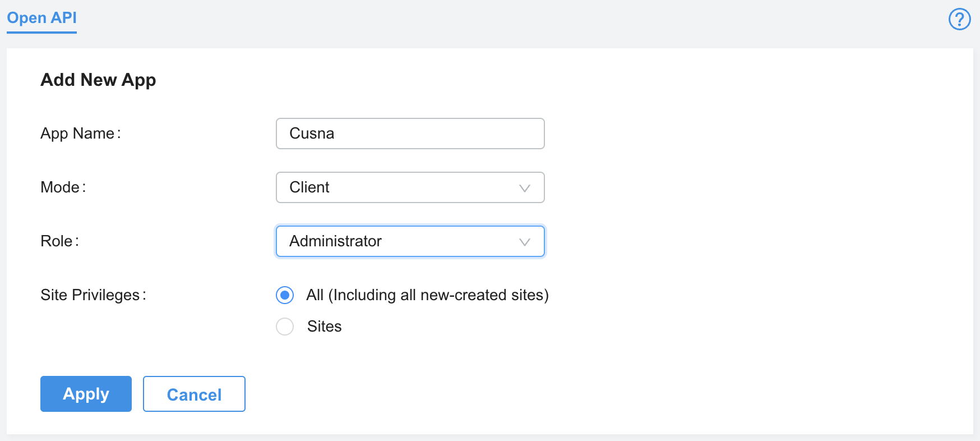Select the All sites radio button
Screen dimensions: 980x441
(x=285, y=295)
